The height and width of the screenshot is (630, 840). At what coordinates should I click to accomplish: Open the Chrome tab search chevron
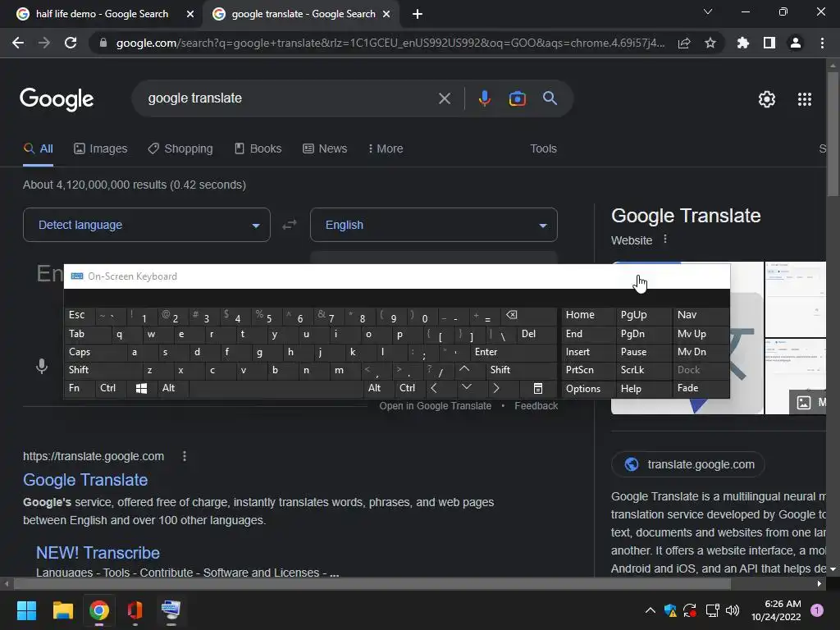(708, 11)
